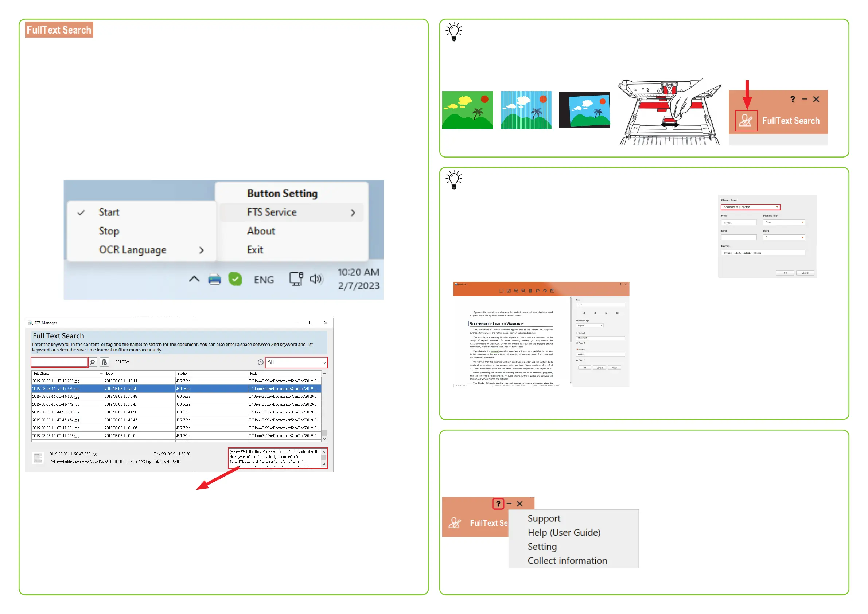Select Help (User Guide) menu entry
This screenshot has width=868, height=614.
(x=564, y=532)
